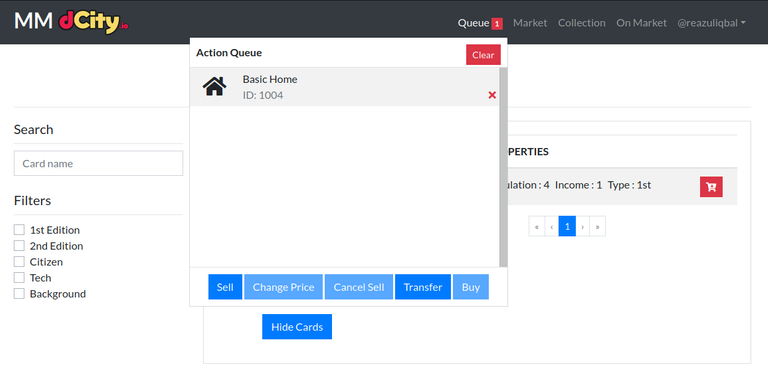Click the Transfer button
Screen dimensions: 768x375
[423, 287]
